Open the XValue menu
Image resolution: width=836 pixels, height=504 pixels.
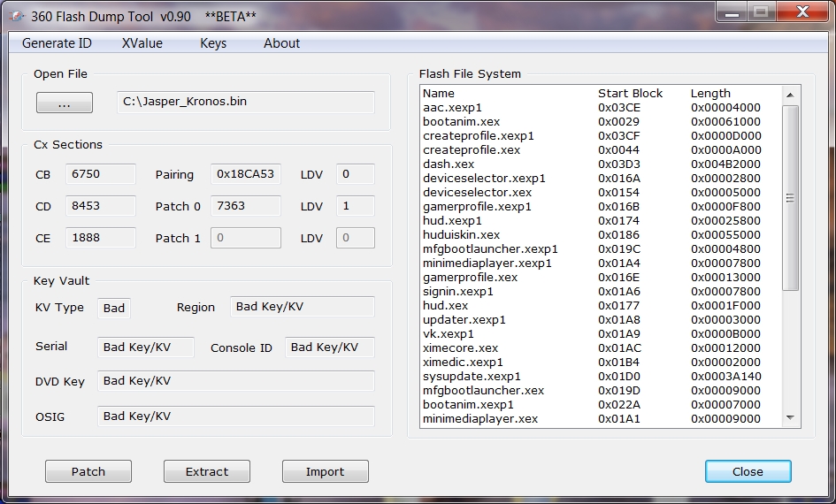(142, 43)
